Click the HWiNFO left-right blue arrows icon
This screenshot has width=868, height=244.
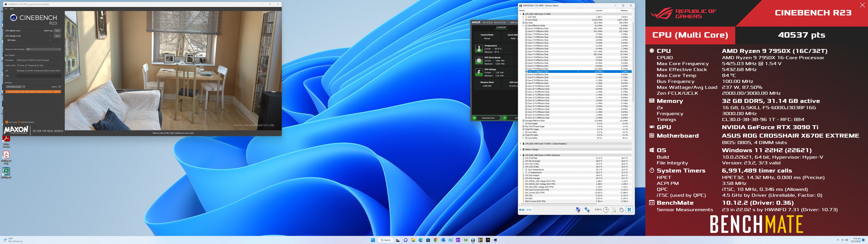click(522, 210)
